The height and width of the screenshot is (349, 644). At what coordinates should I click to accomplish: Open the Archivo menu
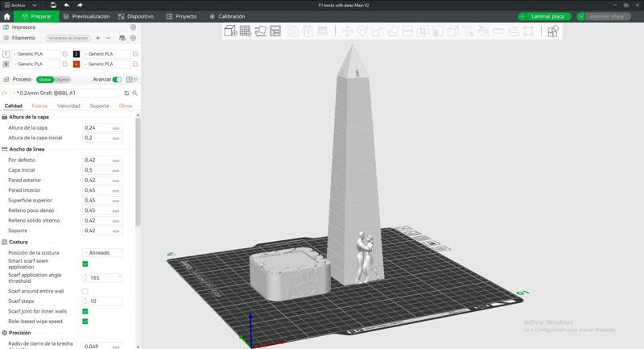15,6
